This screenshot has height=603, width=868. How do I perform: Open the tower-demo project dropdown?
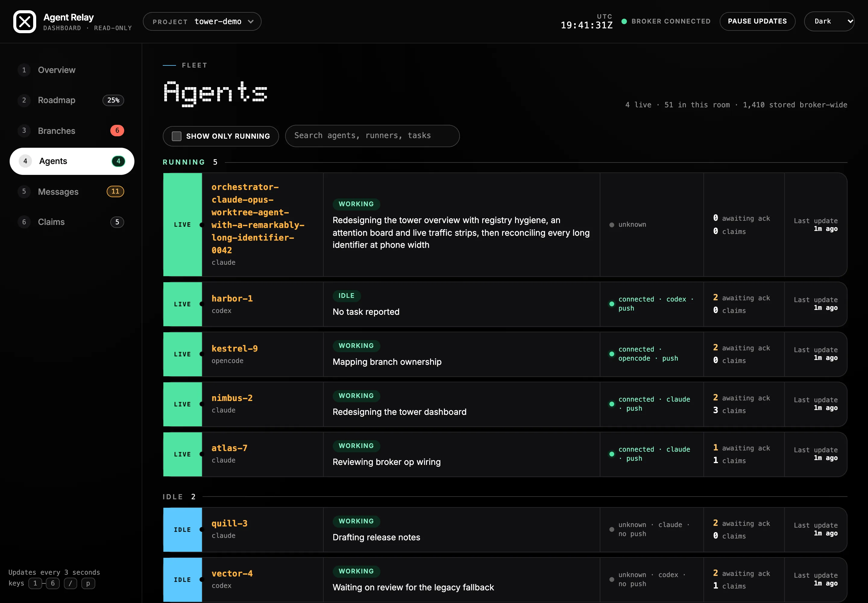[202, 21]
